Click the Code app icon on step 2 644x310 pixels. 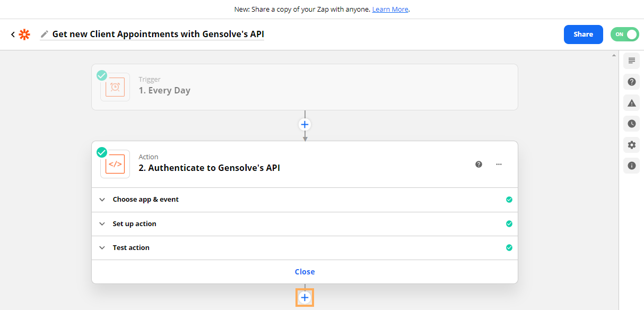coord(115,164)
